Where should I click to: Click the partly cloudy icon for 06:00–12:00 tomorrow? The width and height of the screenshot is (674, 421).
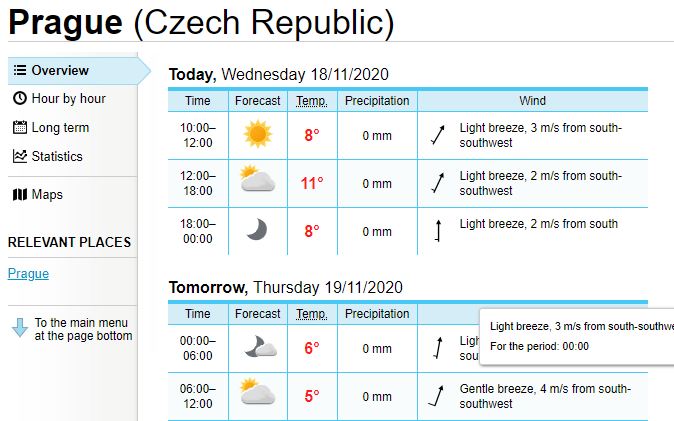[257, 392]
